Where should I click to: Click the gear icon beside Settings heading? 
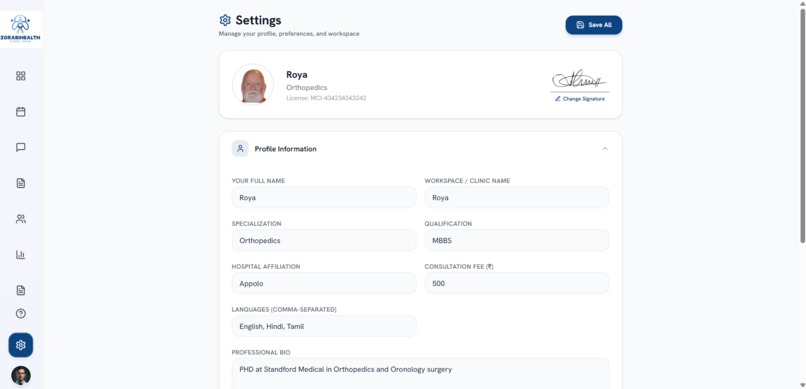coord(225,20)
